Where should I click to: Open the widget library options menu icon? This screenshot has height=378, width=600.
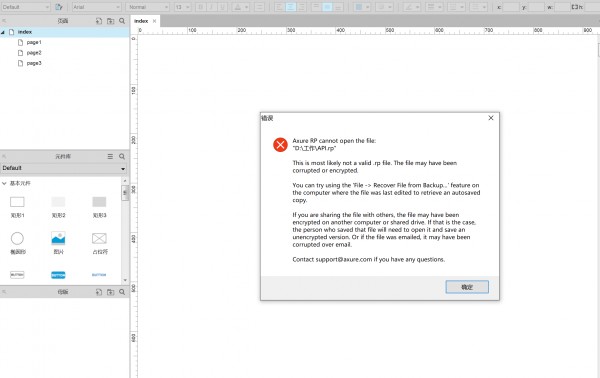pos(110,156)
